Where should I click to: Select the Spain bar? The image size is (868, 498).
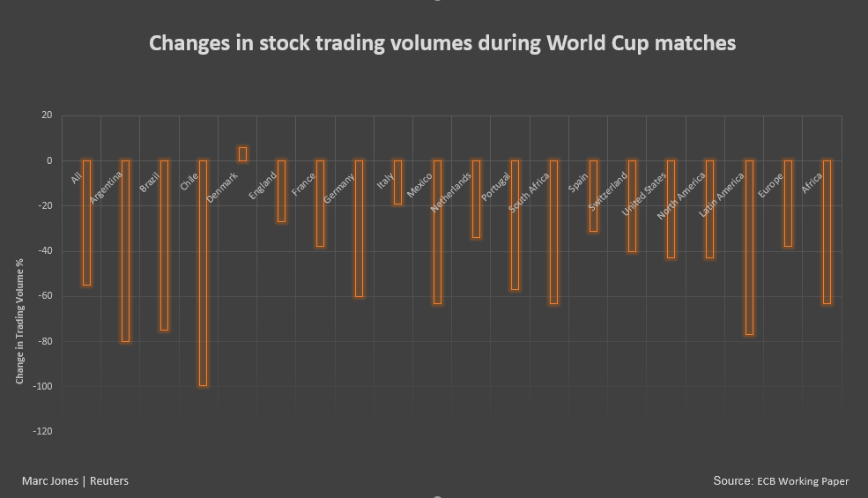coord(593,196)
